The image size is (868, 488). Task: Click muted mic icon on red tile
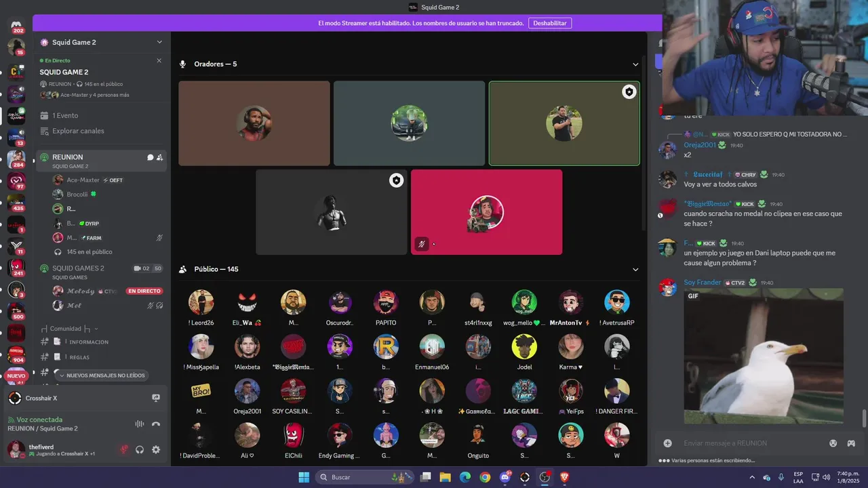click(422, 244)
